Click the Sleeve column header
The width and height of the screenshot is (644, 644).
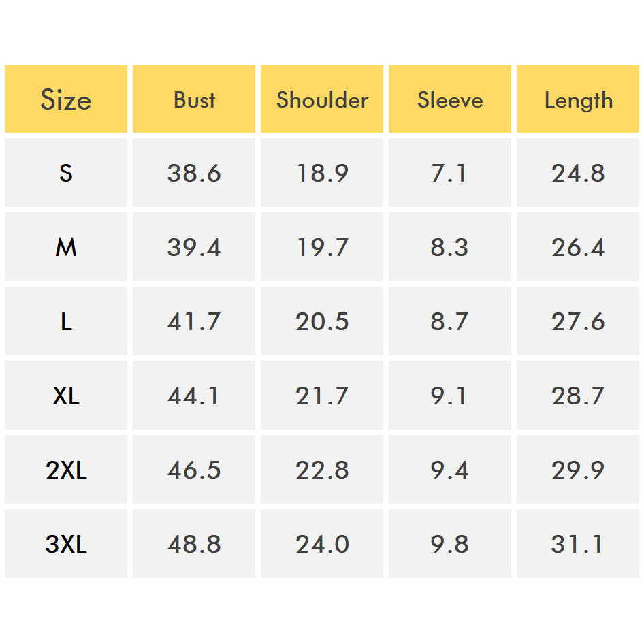pos(450,99)
